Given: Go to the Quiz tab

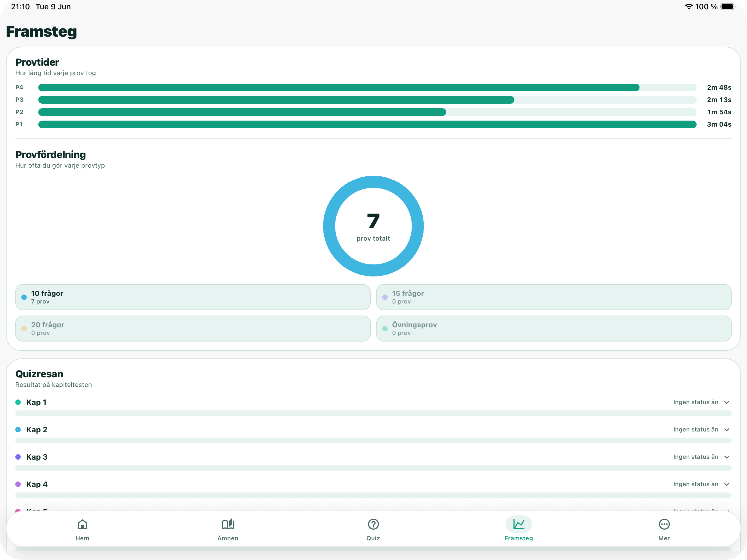Looking at the screenshot, I should click(x=373, y=529).
